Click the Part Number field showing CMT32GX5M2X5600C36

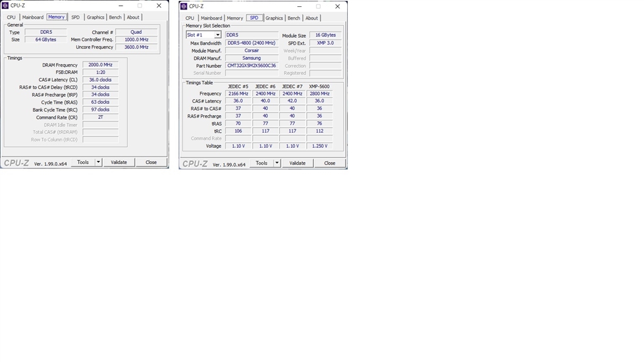click(x=252, y=65)
